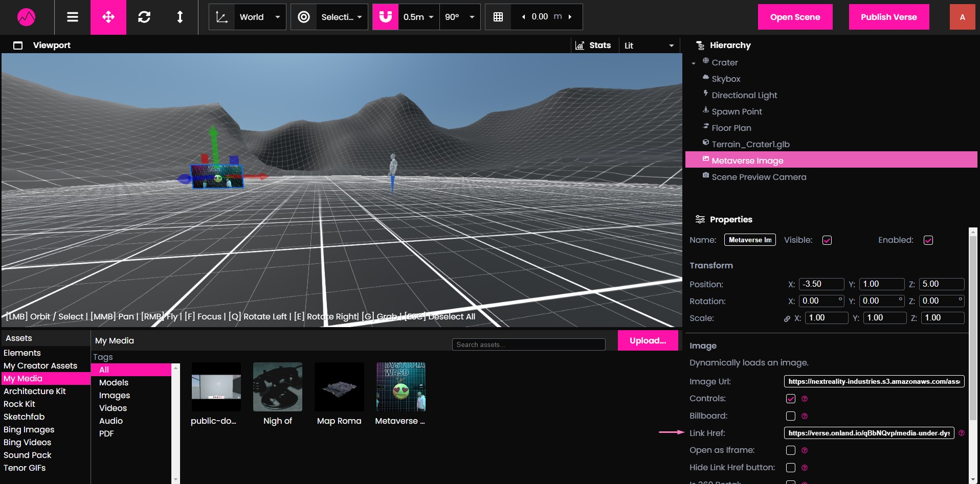Open My Creator Assets category
This screenshot has width=980, height=484.
pyautogui.click(x=40, y=365)
